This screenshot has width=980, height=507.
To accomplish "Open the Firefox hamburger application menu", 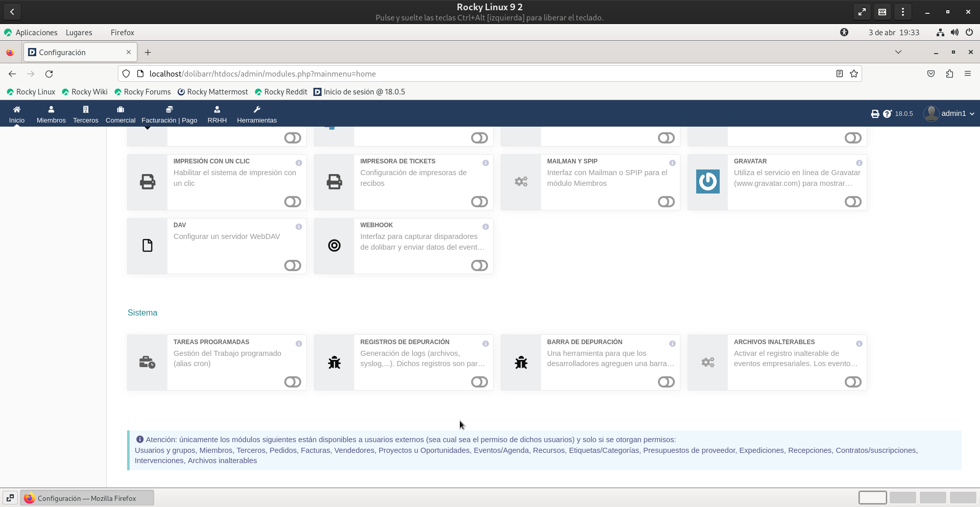I will click(x=967, y=74).
